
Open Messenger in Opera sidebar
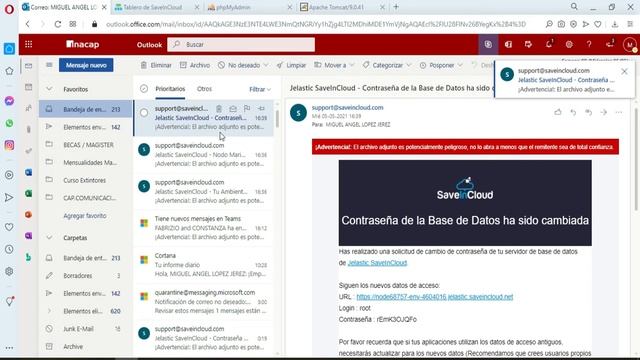pyautogui.click(x=9, y=100)
